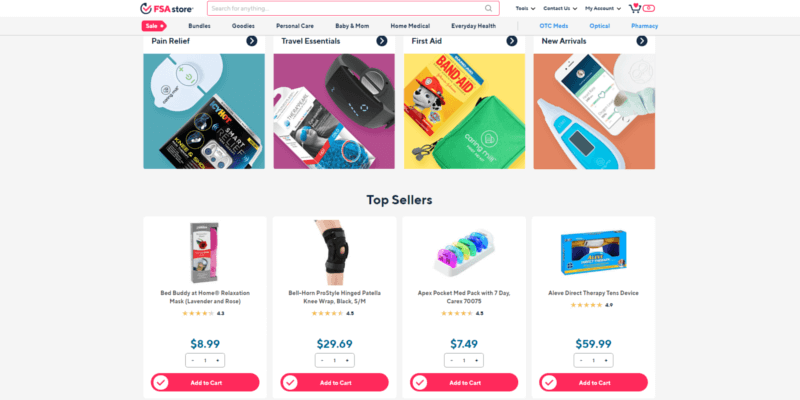The height and width of the screenshot is (400, 800).
Task: Click the Band-Aid First Aid category image
Action: 464,111
